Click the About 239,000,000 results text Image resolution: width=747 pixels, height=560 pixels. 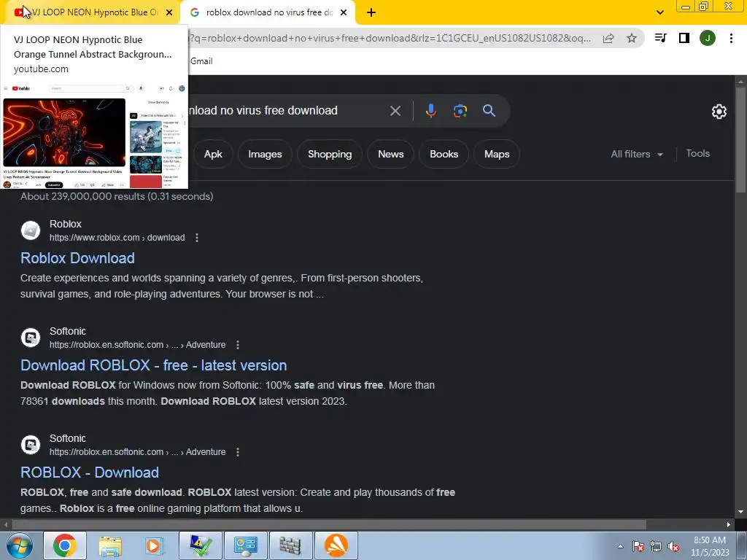pos(117,196)
